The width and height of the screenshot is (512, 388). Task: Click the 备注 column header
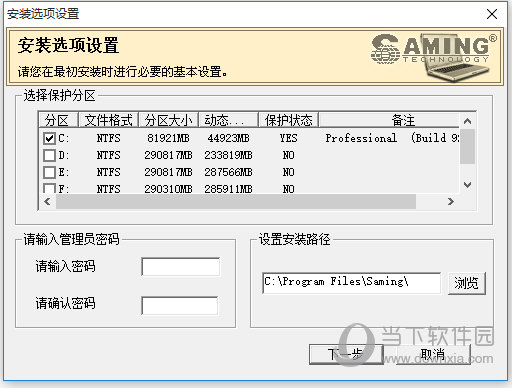[389, 120]
